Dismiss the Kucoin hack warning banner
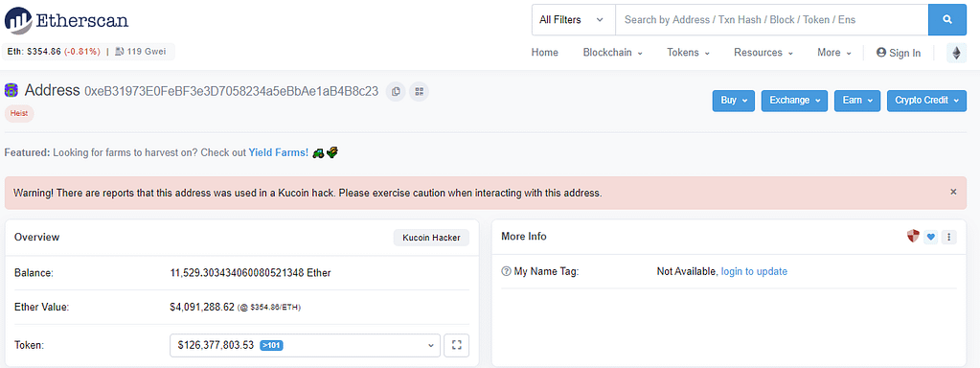The height and width of the screenshot is (368, 980). 953,192
